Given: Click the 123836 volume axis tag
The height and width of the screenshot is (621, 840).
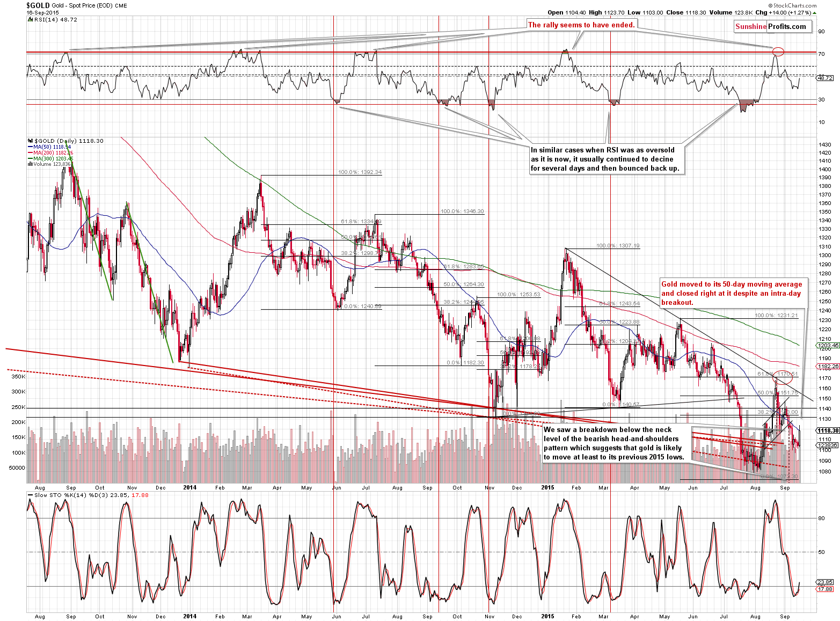Looking at the screenshot, I should pos(827,445).
